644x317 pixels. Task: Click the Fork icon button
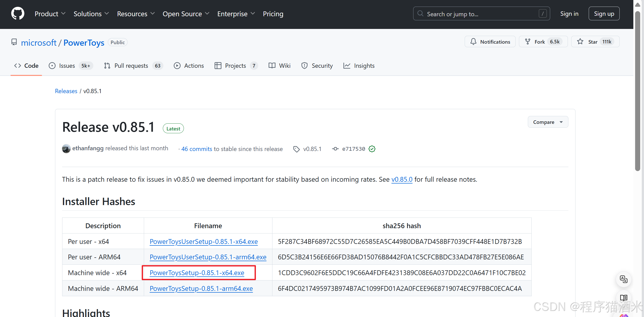(528, 42)
